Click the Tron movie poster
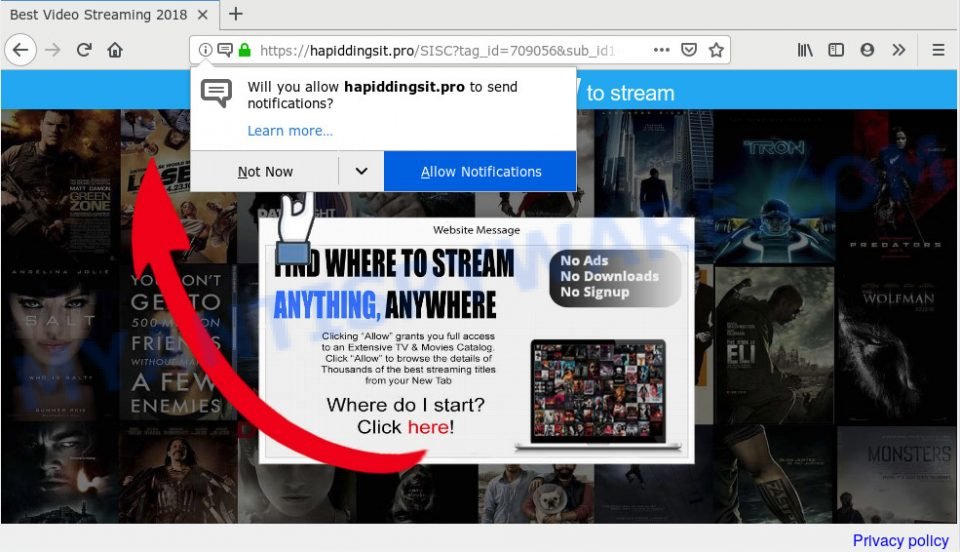 point(774,187)
